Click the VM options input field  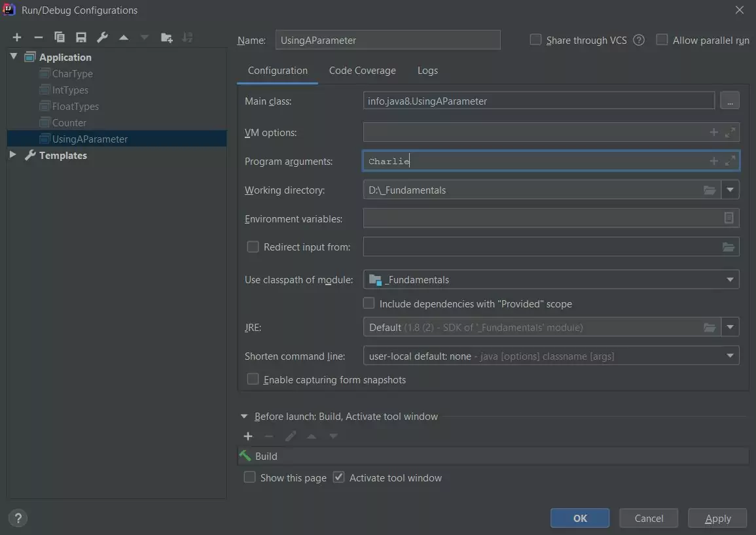[533, 133]
